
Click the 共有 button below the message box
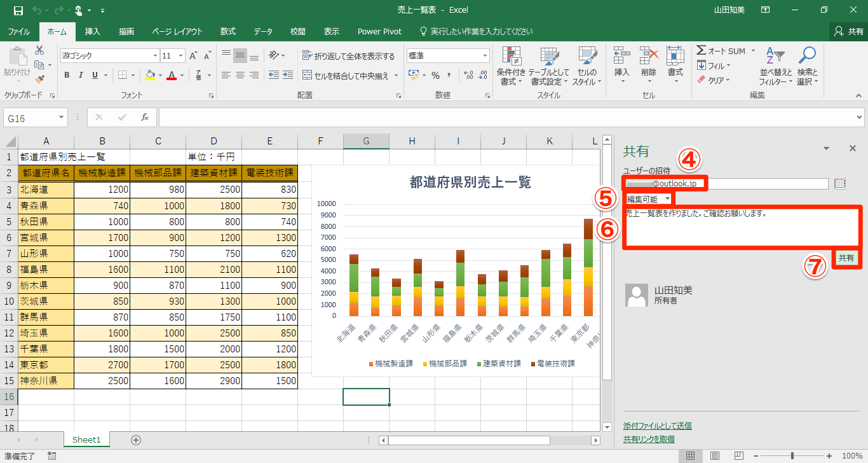pos(846,258)
